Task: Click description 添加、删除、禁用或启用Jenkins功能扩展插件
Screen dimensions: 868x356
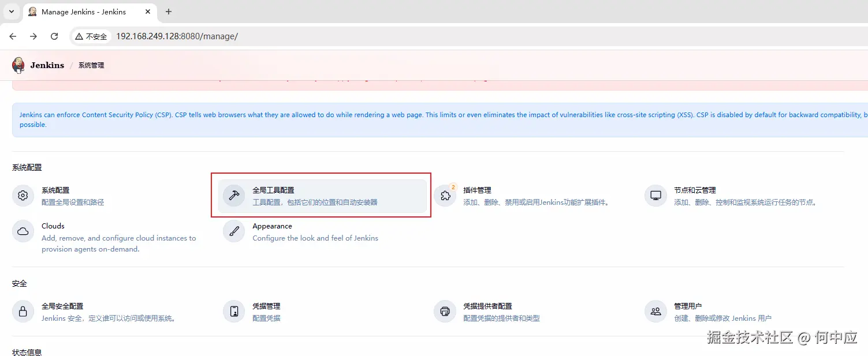Action: (x=537, y=203)
